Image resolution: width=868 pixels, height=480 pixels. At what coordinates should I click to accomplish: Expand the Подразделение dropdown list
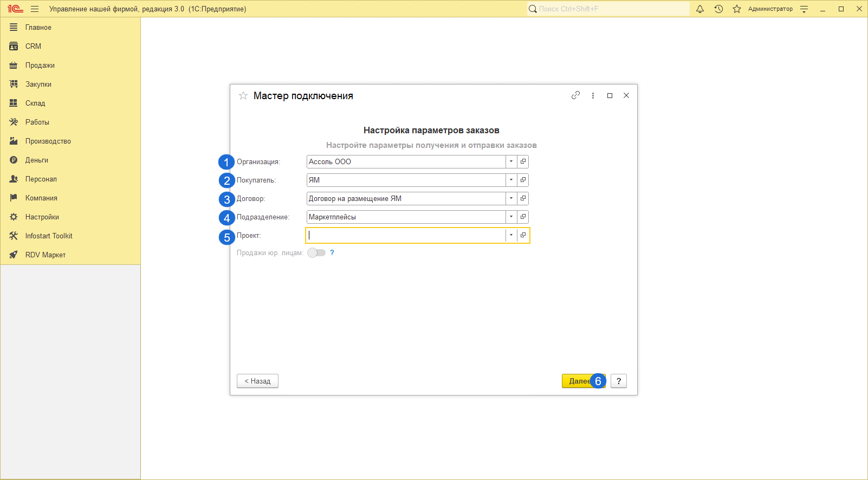[x=511, y=217]
